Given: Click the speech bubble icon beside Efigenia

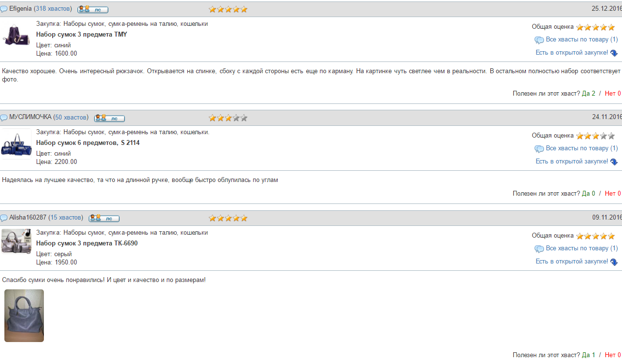Looking at the screenshot, I should click(x=4, y=9).
